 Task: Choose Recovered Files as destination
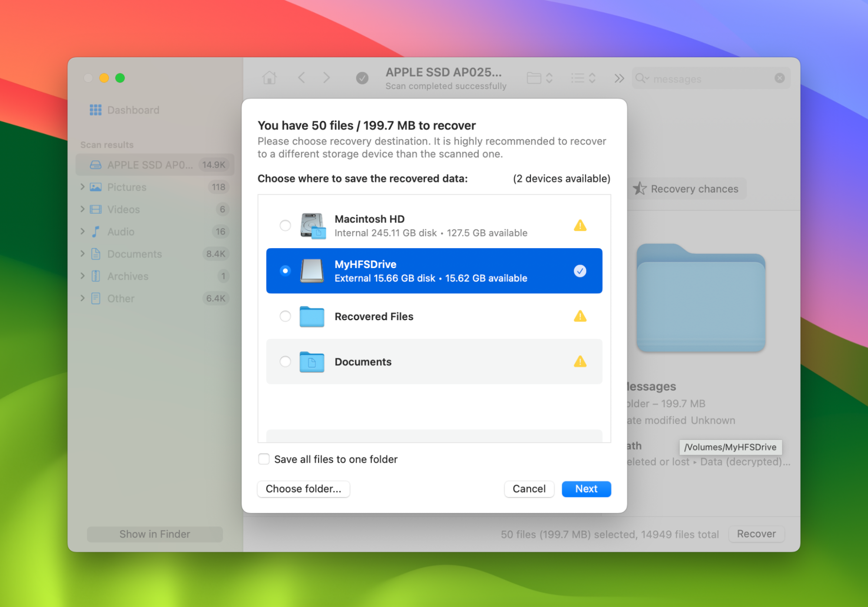(285, 316)
